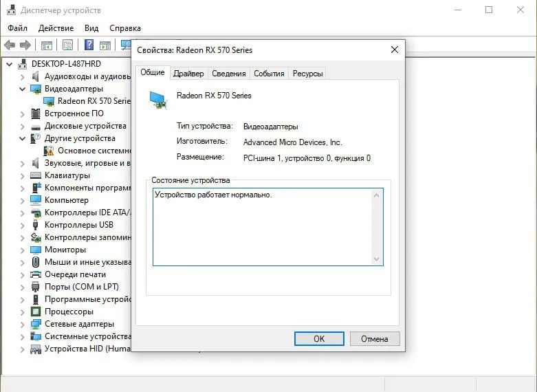The image size is (537, 392).
Task: Close the Radeon RX 570 properties dialog
Action: click(395, 50)
